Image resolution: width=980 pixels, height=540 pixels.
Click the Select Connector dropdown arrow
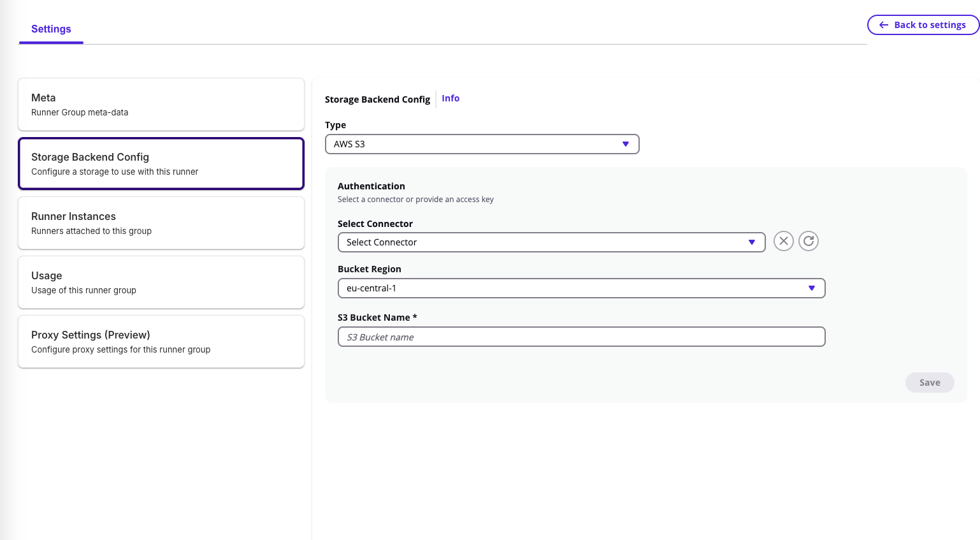[x=753, y=242]
